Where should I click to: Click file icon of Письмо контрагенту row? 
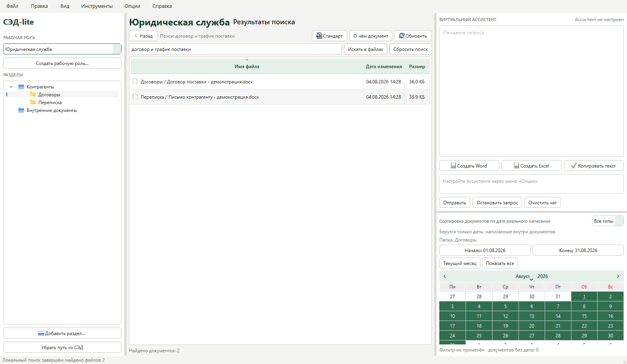tap(135, 97)
